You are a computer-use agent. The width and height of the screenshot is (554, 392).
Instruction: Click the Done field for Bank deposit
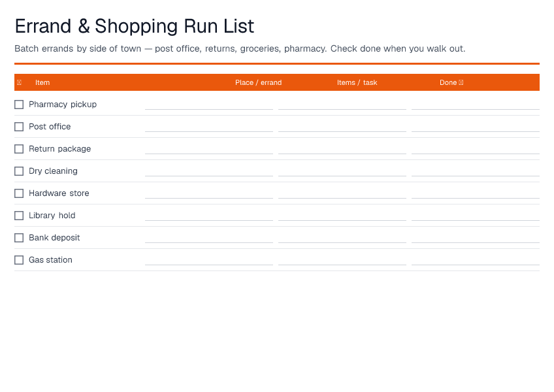tap(475, 238)
